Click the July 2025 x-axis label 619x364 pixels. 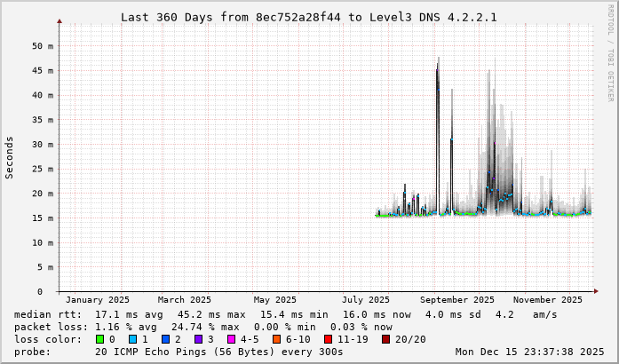point(366,300)
